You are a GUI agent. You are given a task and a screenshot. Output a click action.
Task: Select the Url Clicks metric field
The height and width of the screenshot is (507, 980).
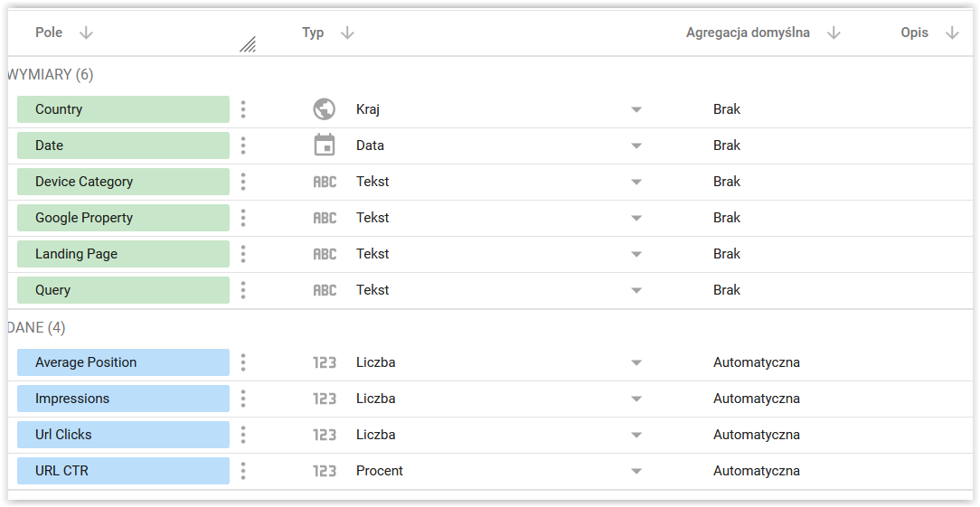[123, 435]
